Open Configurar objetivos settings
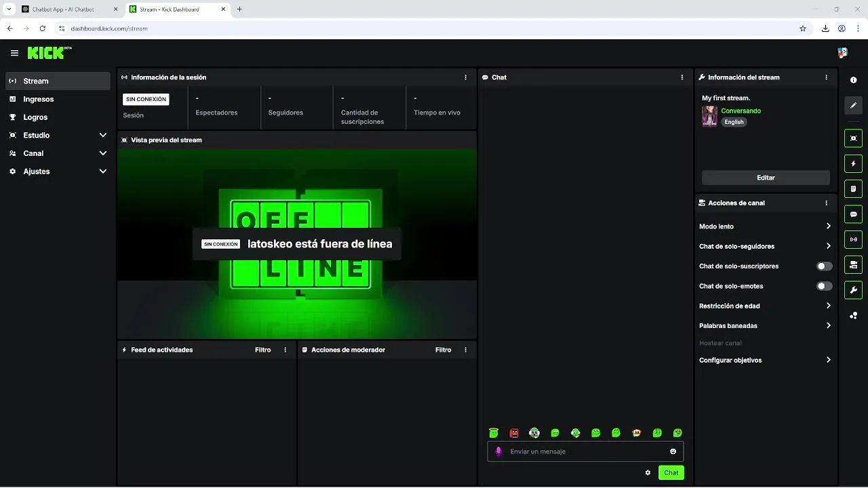This screenshot has width=868, height=488. click(x=766, y=360)
